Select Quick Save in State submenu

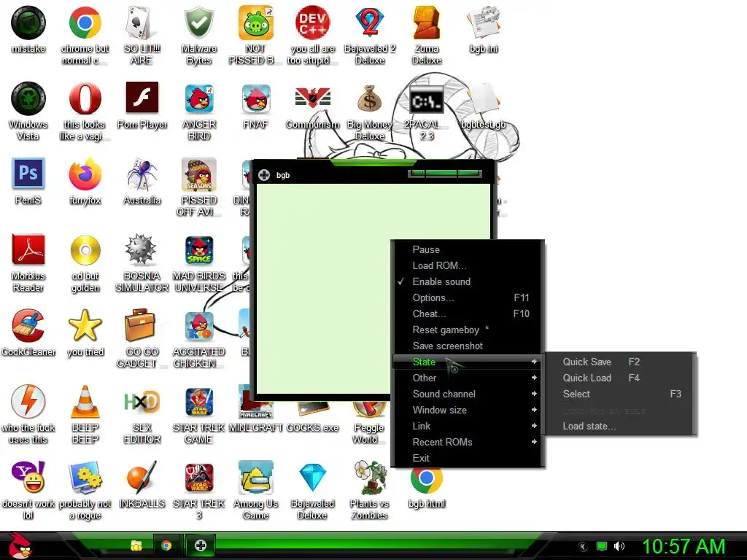pos(621,362)
